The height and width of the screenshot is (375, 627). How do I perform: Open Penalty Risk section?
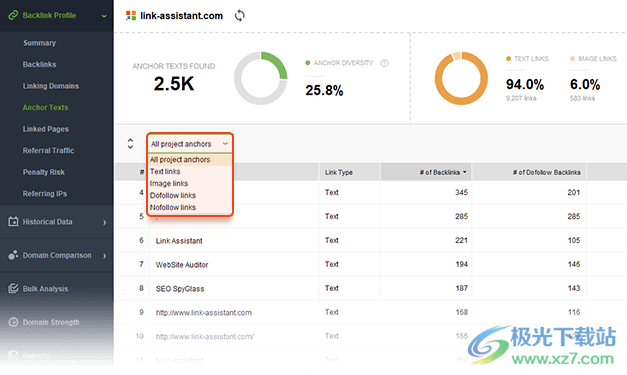[44, 172]
